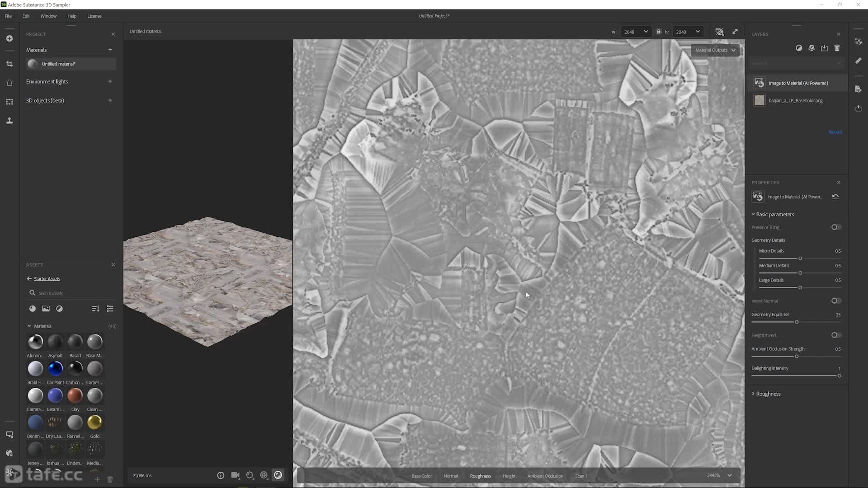Screen dimensions: 868x488
Task: Reset Image to Material properties arrow
Action: (x=835, y=197)
